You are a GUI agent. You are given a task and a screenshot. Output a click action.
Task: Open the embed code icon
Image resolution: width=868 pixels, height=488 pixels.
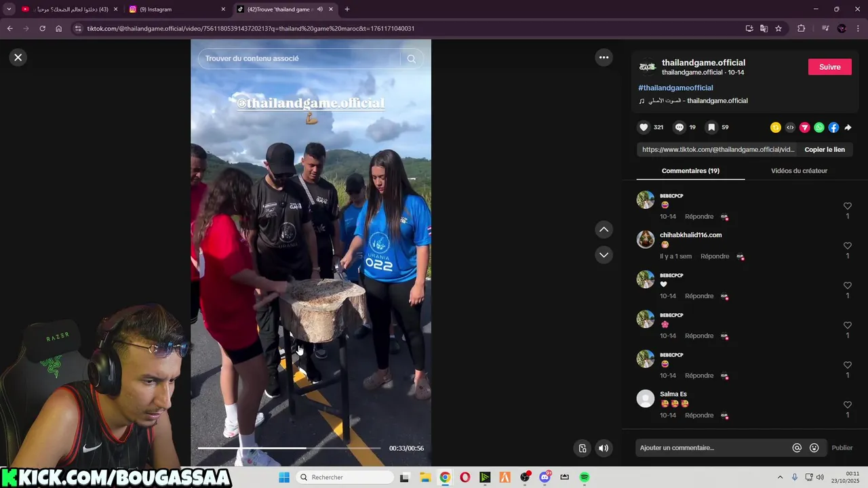pyautogui.click(x=790, y=127)
